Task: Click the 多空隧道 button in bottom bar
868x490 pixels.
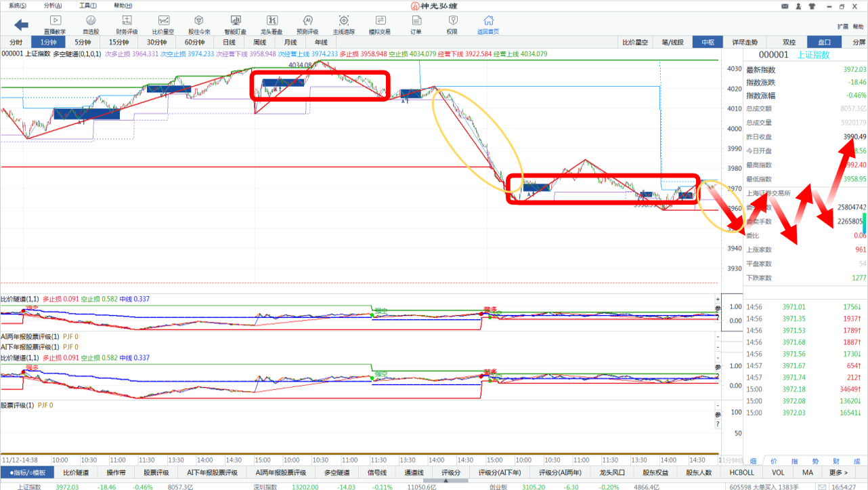Action: [x=337, y=472]
